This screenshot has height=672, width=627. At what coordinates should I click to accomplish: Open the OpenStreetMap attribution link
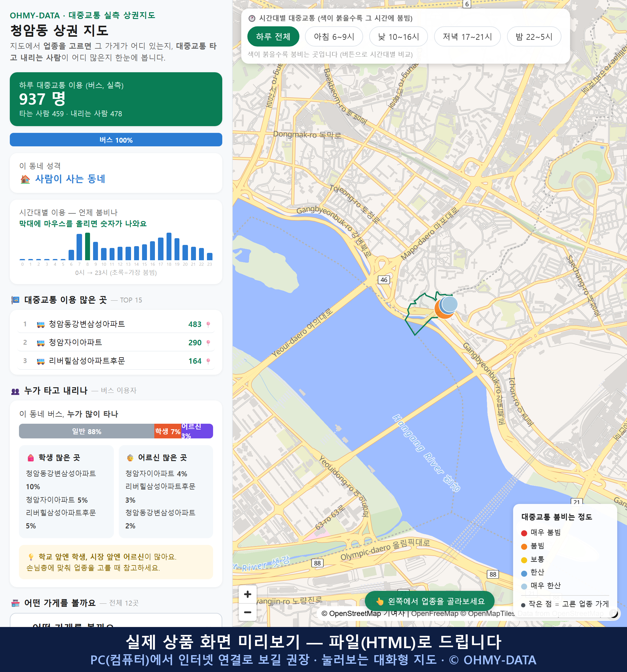351,613
